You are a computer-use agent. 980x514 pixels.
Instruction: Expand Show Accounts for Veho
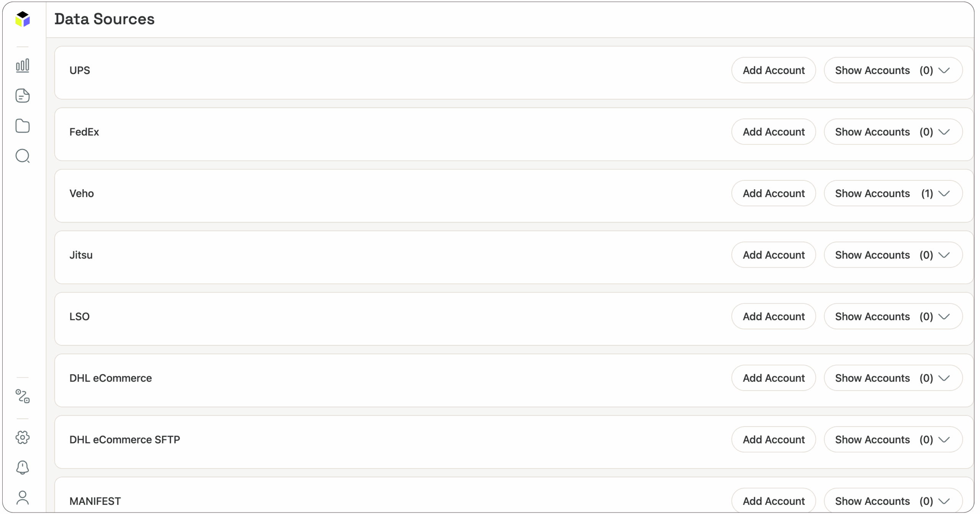pos(893,193)
